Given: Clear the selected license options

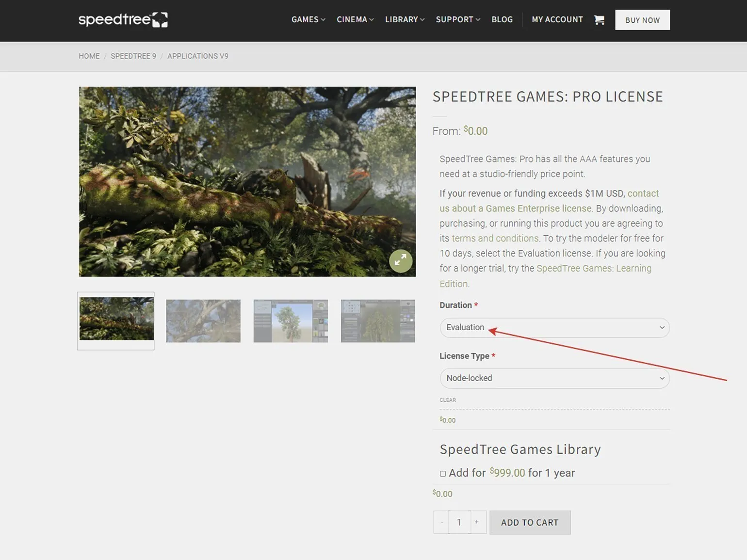Looking at the screenshot, I should 447,400.
